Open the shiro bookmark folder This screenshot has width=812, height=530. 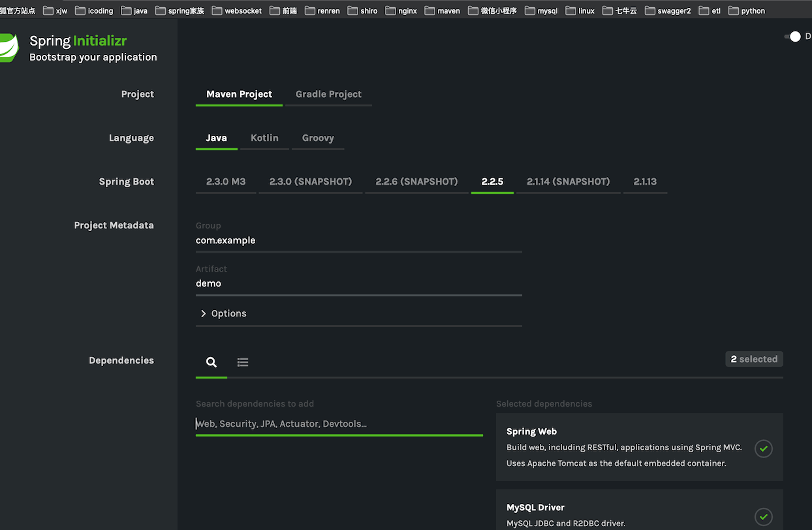pos(362,10)
